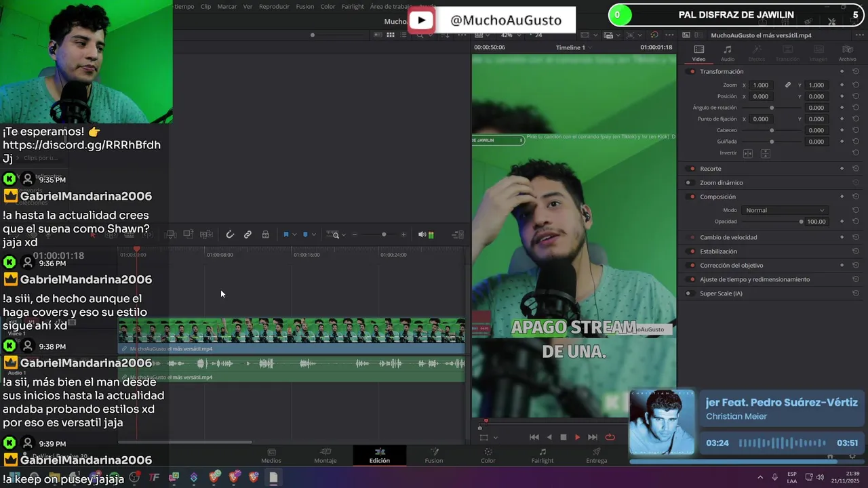The height and width of the screenshot is (488, 868).
Task: Click the Zoom X value field
Action: click(761, 85)
